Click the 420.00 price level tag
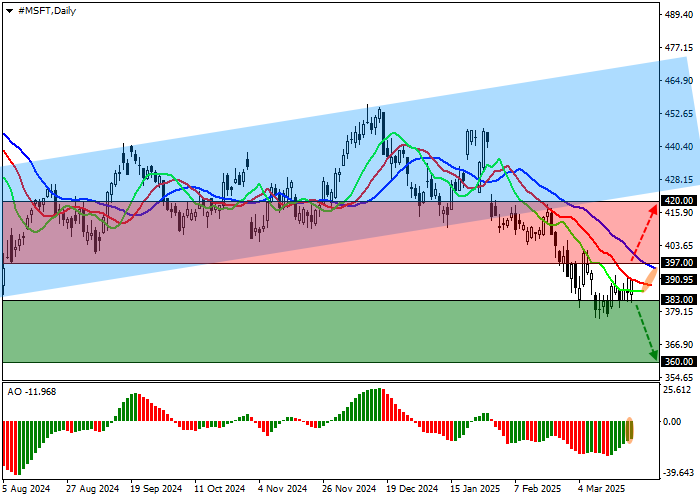This screenshot has width=700, height=500. (x=678, y=201)
